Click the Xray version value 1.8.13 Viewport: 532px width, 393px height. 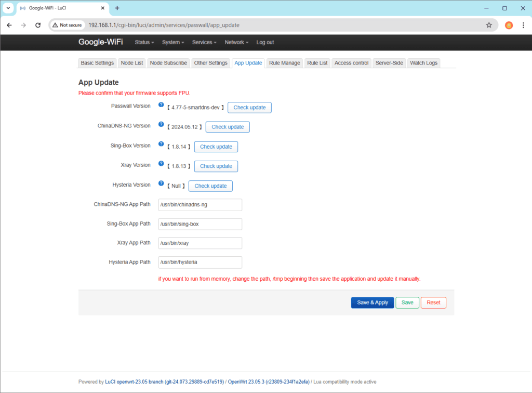click(179, 166)
